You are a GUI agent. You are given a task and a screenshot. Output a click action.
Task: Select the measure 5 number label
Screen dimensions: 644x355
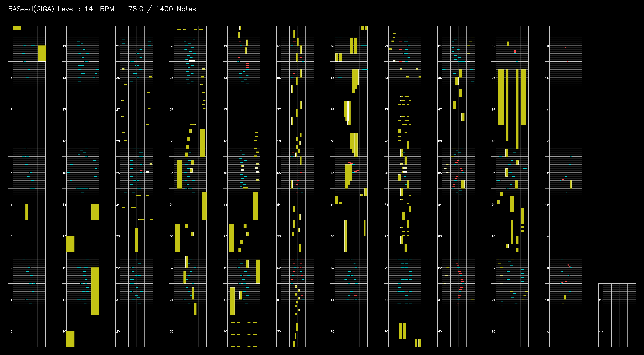(11, 173)
